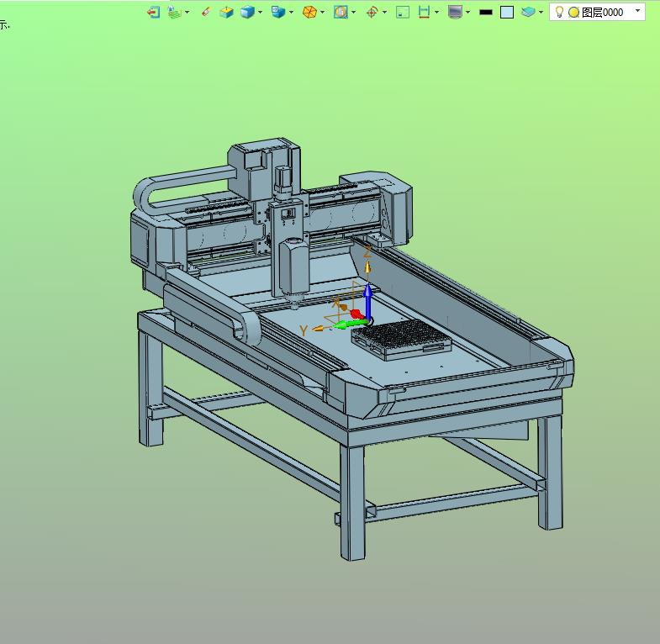This screenshot has width=660, height=644.
Task: Click the blue Z axis arrow of triad
Action: click(368, 301)
